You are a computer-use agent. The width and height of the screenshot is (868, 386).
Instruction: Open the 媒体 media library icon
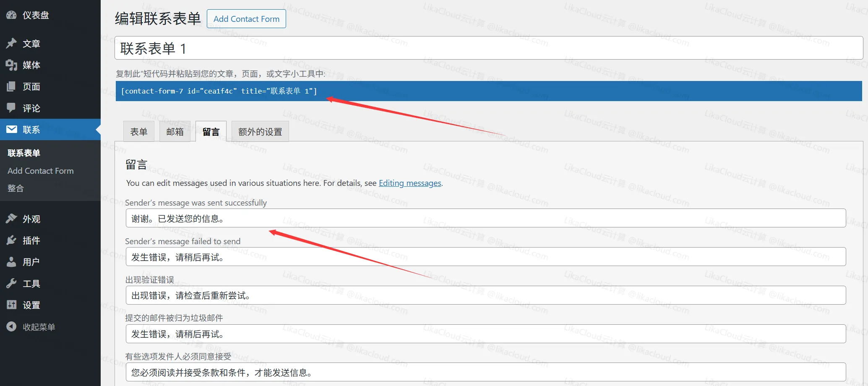[x=11, y=65]
